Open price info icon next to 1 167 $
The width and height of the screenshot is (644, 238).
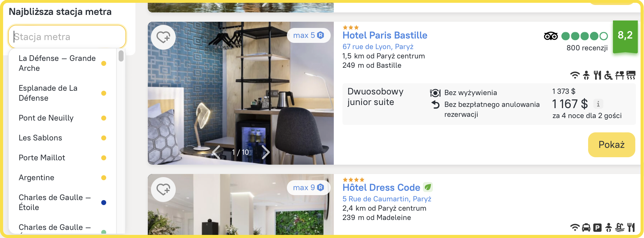[x=598, y=104]
